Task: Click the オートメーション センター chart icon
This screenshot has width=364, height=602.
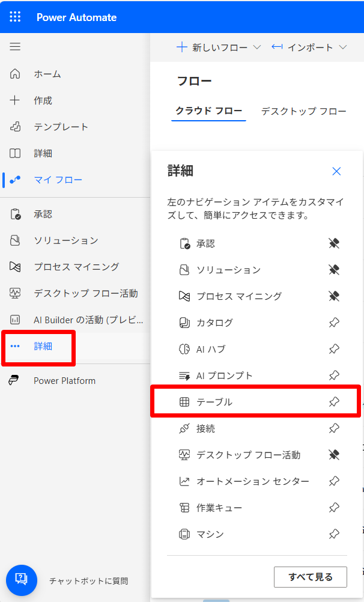Action: [184, 481]
